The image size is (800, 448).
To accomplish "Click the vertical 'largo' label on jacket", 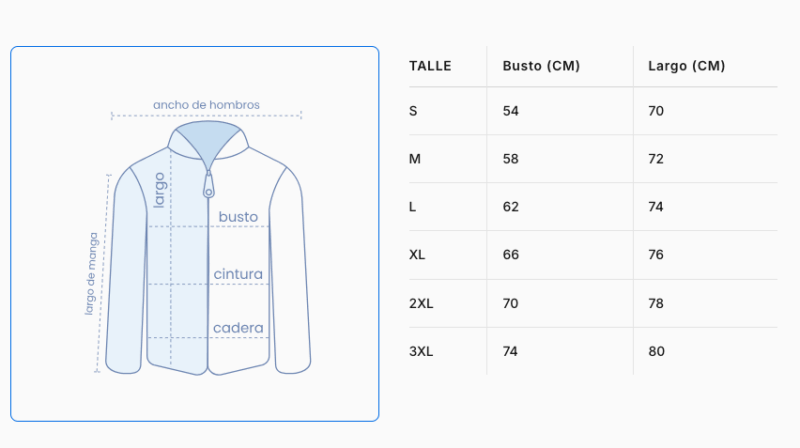I will coord(160,190).
